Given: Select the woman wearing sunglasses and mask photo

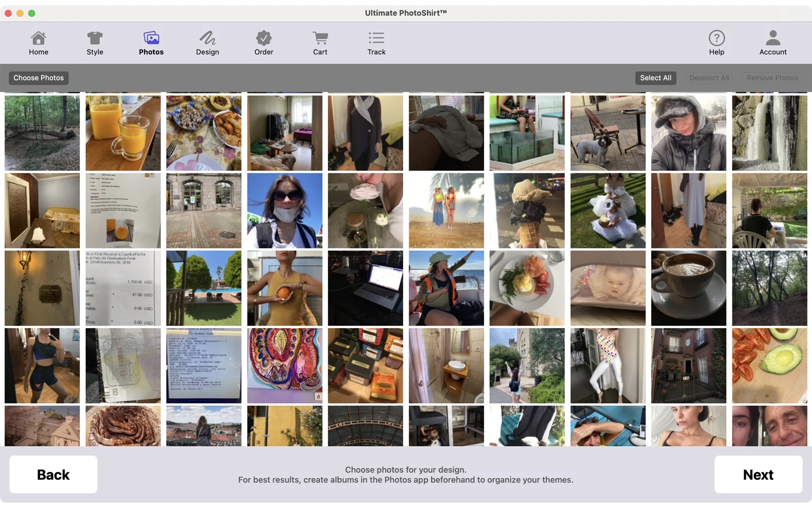Looking at the screenshot, I should click(285, 210).
